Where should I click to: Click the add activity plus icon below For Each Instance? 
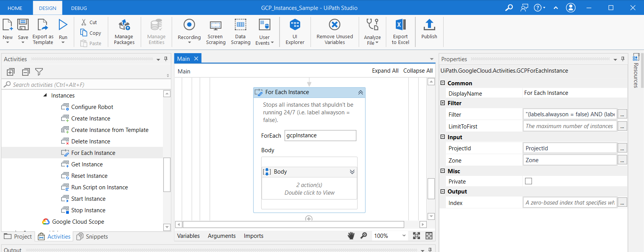point(309,218)
